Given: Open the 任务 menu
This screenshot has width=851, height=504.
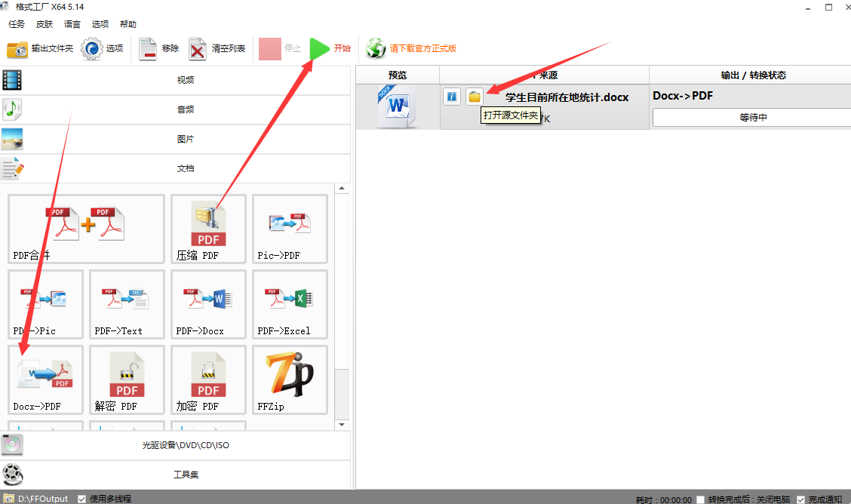Looking at the screenshot, I should (x=17, y=24).
